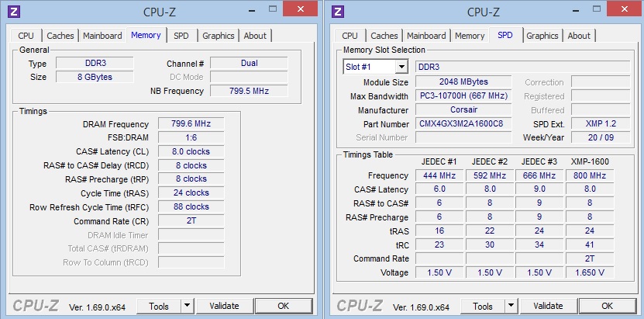The height and width of the screenshot is (319, 644).
Task: Click OK in the right window
Action: 608,306
